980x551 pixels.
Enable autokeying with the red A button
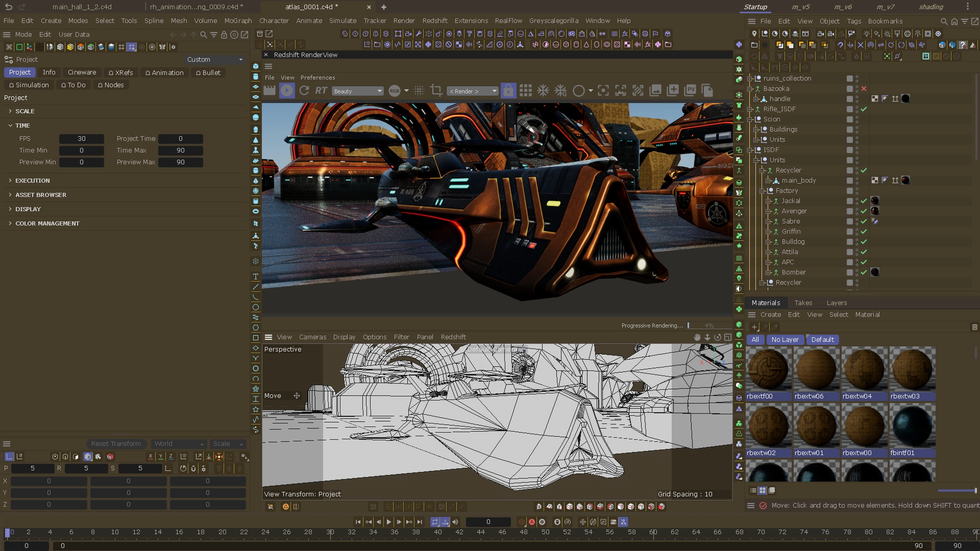pos(532,522)
